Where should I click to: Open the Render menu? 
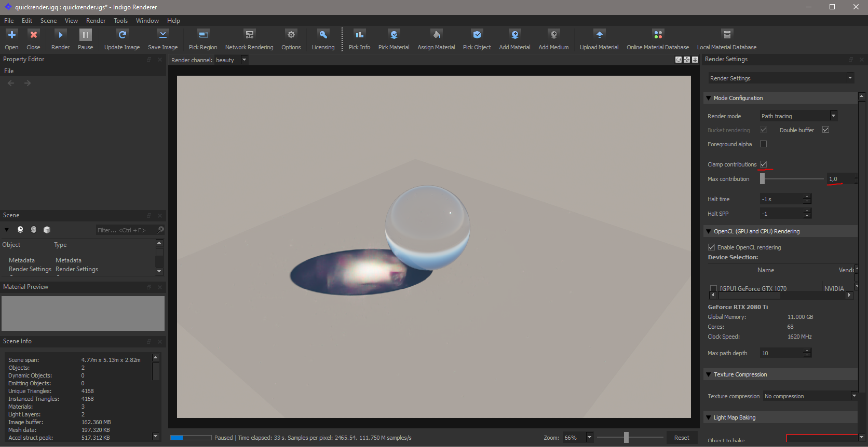(x=96, y=21)
